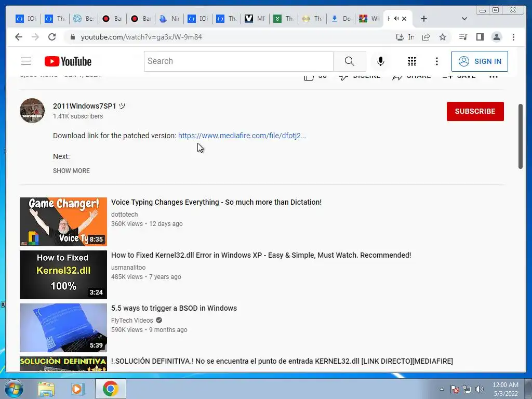
Task: Switch to the 'Do' download tab
Action: pyautogui.click(x=341, y=19)
